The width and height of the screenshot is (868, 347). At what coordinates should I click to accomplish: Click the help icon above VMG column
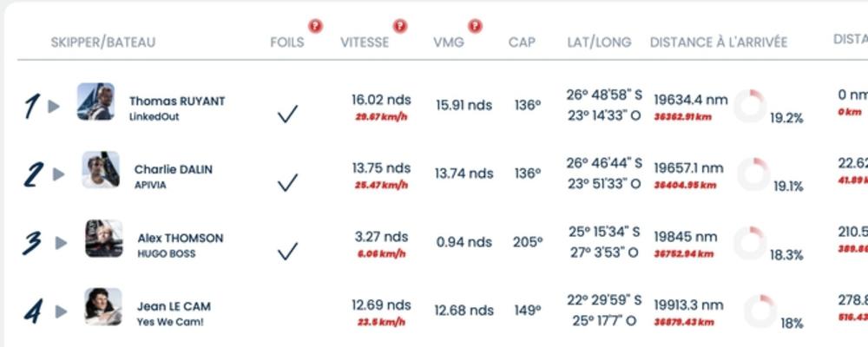475,26
